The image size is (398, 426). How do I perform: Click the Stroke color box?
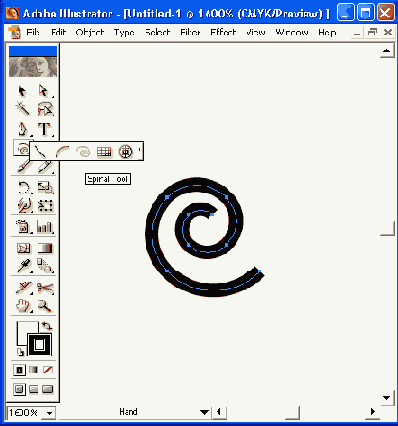coord(40,344)
